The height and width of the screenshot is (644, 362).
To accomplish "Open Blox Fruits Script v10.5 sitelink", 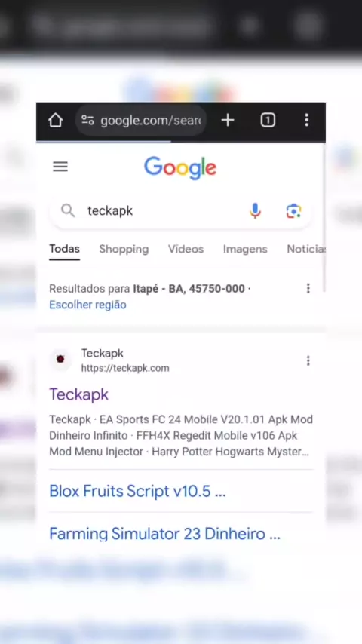I will point(137,491).
